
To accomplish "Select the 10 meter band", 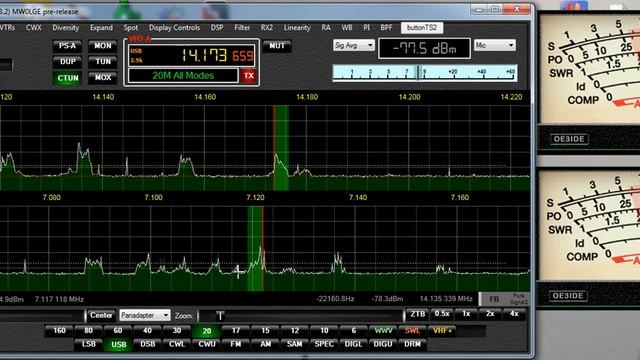I will [324, 331].
